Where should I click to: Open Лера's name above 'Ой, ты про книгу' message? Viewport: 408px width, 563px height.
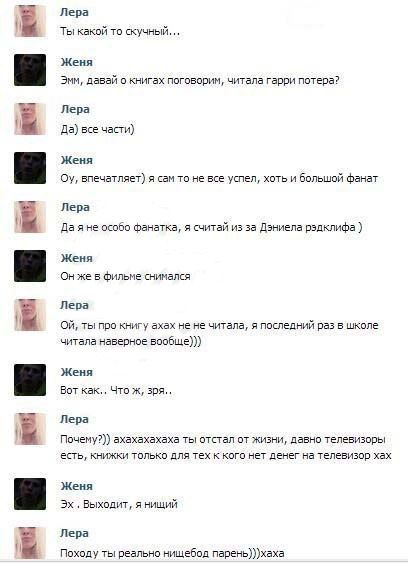coord(74,305)
